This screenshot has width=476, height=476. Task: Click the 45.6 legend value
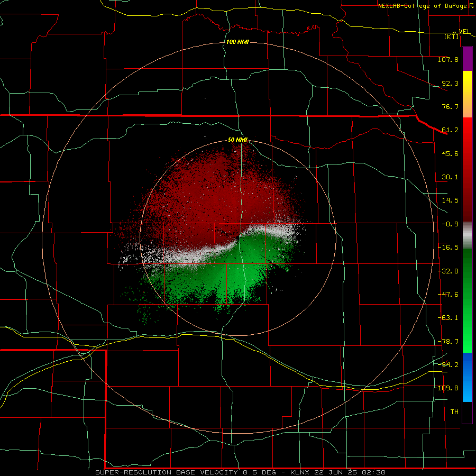(450, 153)
